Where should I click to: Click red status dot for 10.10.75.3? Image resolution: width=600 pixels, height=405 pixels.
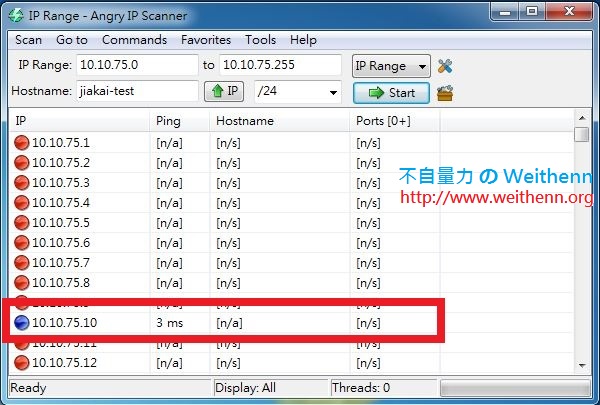click(21, 183)
